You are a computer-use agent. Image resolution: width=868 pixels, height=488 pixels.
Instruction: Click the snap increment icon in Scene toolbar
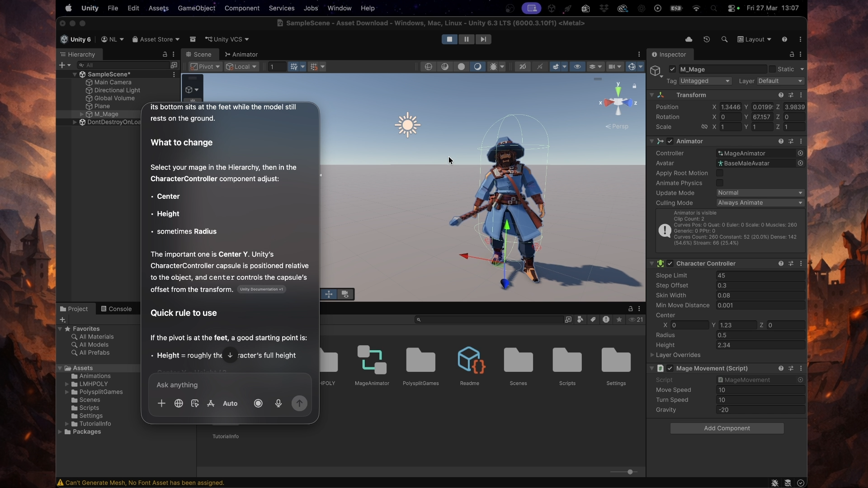coord(314,66)
